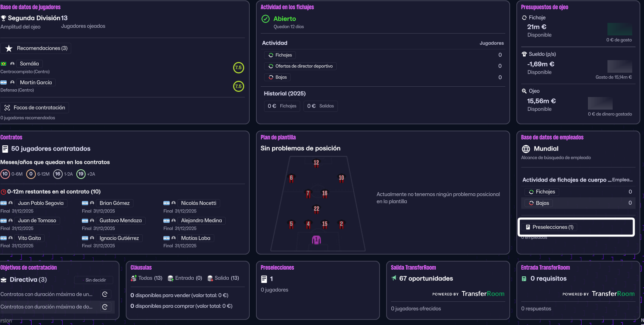Click refresh icon for 'duración máxima de do...' objective
Image resolution: width=644 pixels, height=325 pixels.
[105, 307]
